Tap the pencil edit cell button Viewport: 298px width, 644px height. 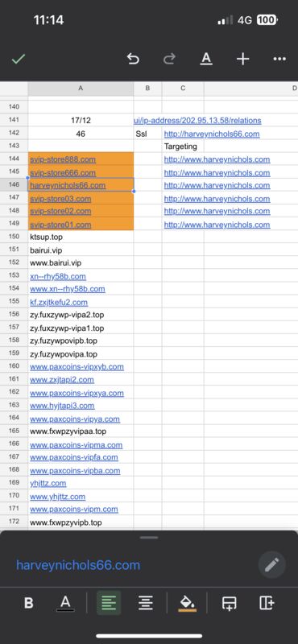pyautogui.click(x=271, y=565)
